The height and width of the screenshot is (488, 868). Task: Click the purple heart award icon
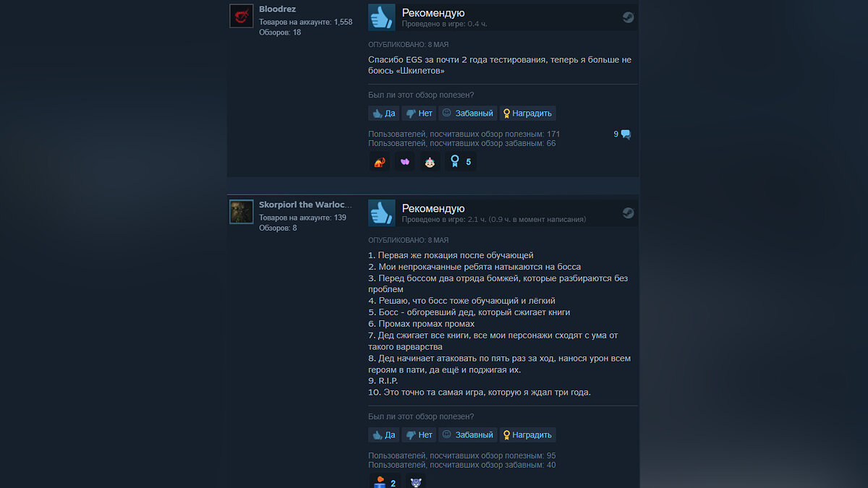[405, 162]
